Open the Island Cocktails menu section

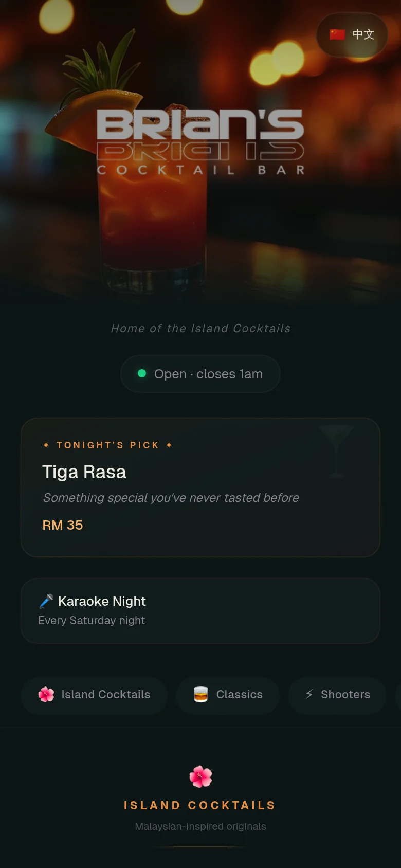point(200,805)
